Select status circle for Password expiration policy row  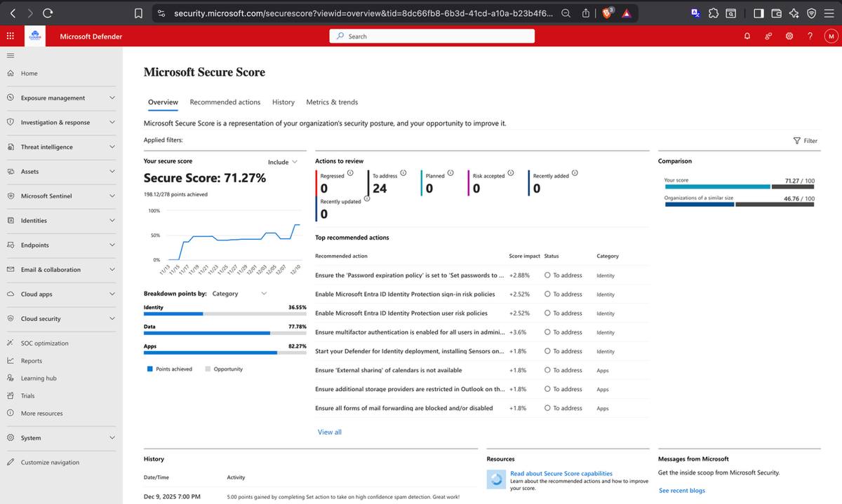[547, 275]
